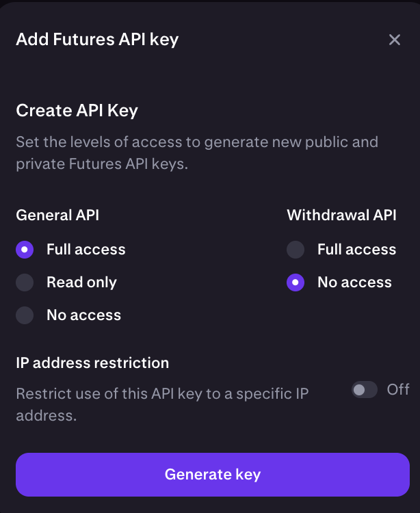Toggle the IP address restriction switch

[365, 390]
